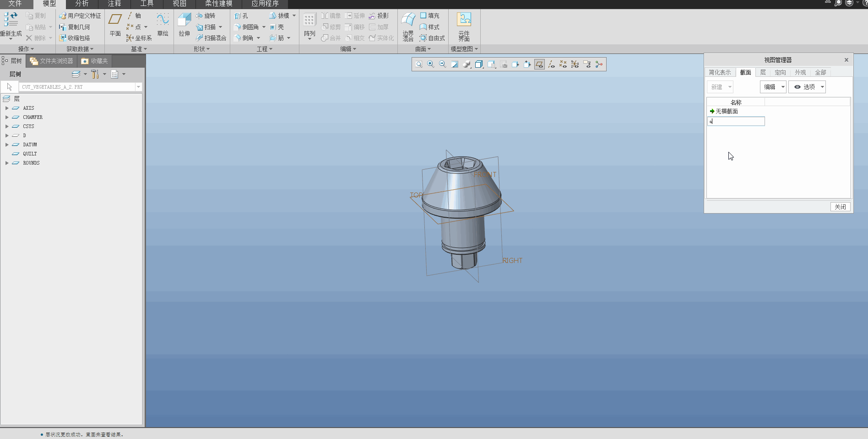This screenshot has width=868, height=439.
Task: Click the Freestyle (自由式) tool
Action: (x=432, y=38)
